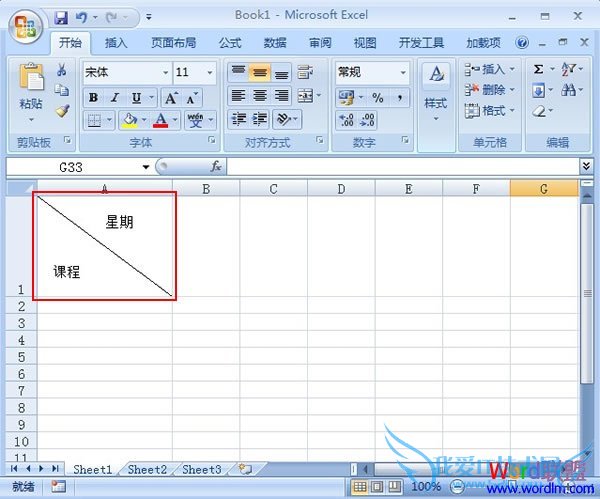Toggle middle vertical alignment

[x=260, y=72]
